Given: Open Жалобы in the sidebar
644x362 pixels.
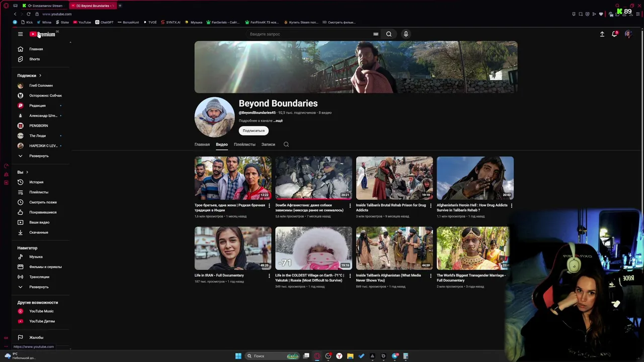Looking at the screenshot, I should click(35, 337).
